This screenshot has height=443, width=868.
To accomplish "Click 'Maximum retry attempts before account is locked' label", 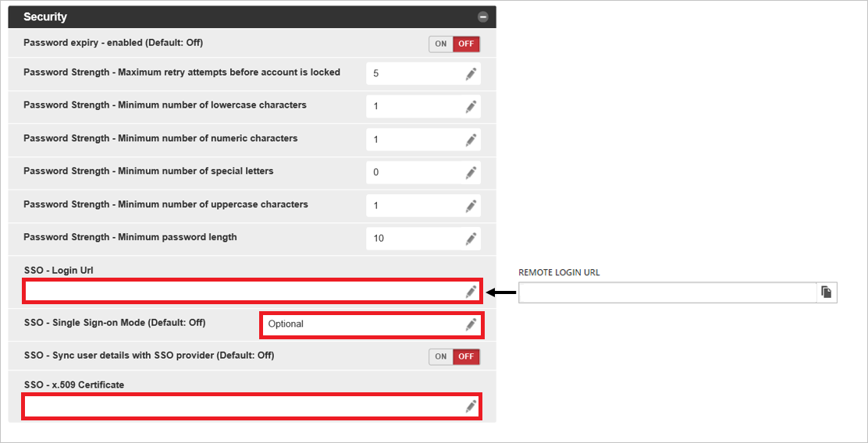I will 182,72.
